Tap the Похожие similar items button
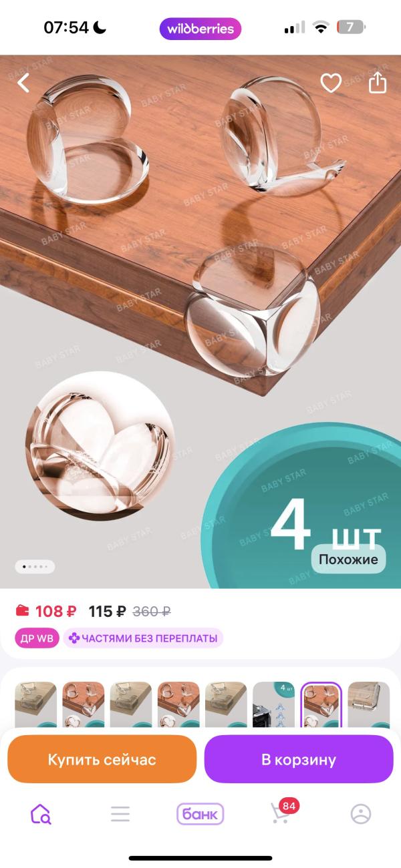Image resolution: width=401 pixels, height=868 pixels. point(348,560)
